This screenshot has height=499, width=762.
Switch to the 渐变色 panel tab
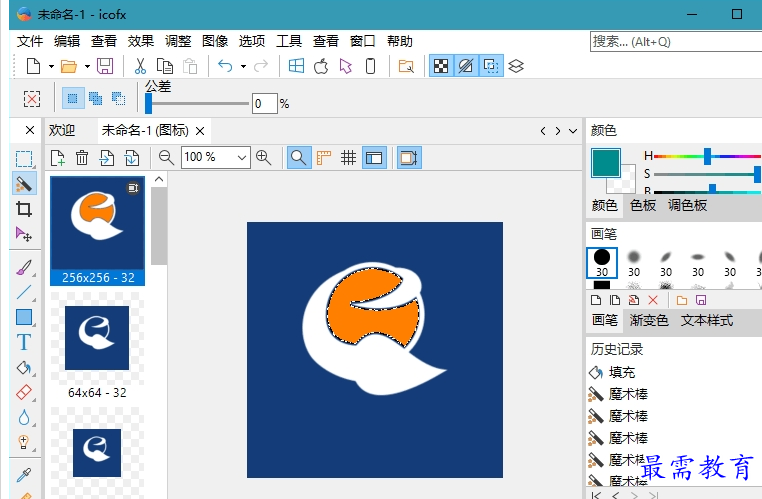coord(648,321)
